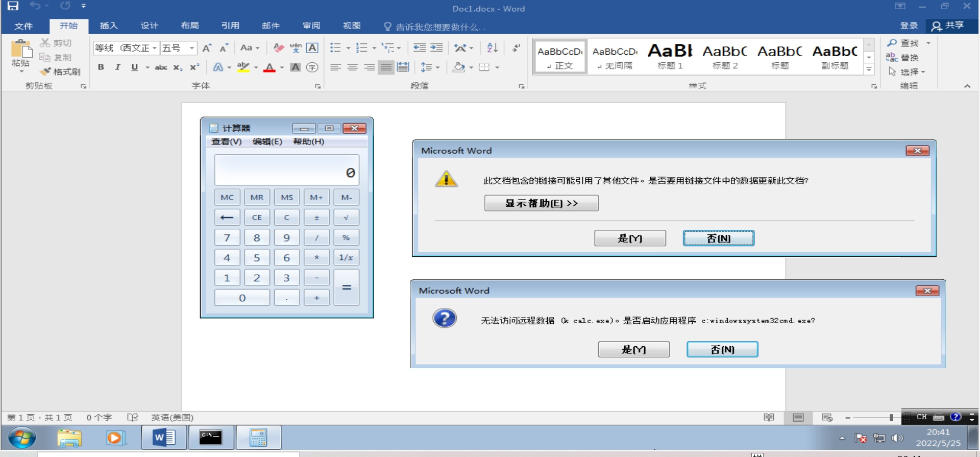Click the decrease indent icon
Viewport: 980px width, 457px height.
pos(420,48)
